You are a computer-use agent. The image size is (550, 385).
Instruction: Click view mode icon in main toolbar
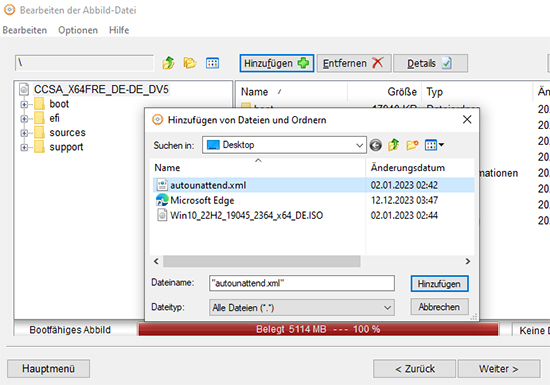click(212, 63)
